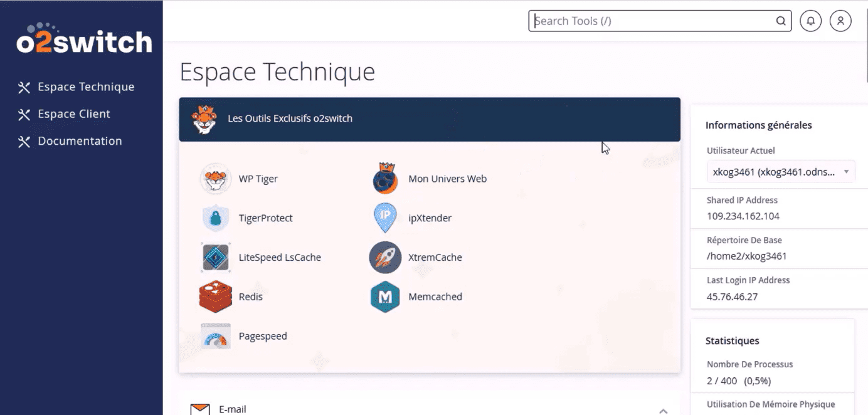Open the Pagespeed link
The image size is (868, 415).
(263, 336)
